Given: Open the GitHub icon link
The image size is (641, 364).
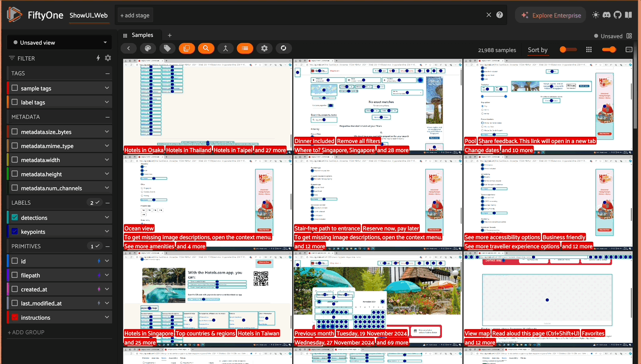Looking at the screenshot, I should pyautogui.click(x=617, y=15).
